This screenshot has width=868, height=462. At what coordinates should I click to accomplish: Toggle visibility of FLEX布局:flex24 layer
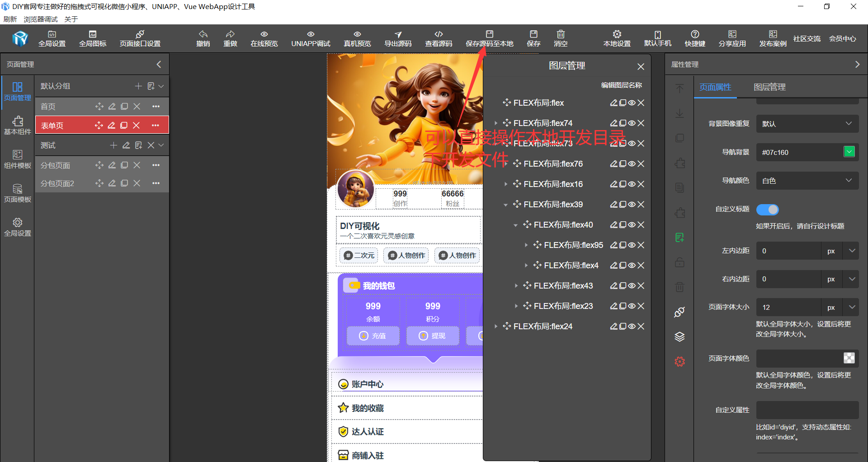tap(631, 326)
